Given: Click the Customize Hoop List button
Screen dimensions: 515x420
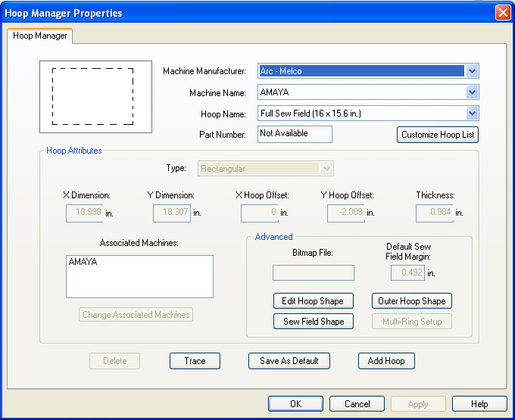Looking at the screenshot, I should click(438, 135).
